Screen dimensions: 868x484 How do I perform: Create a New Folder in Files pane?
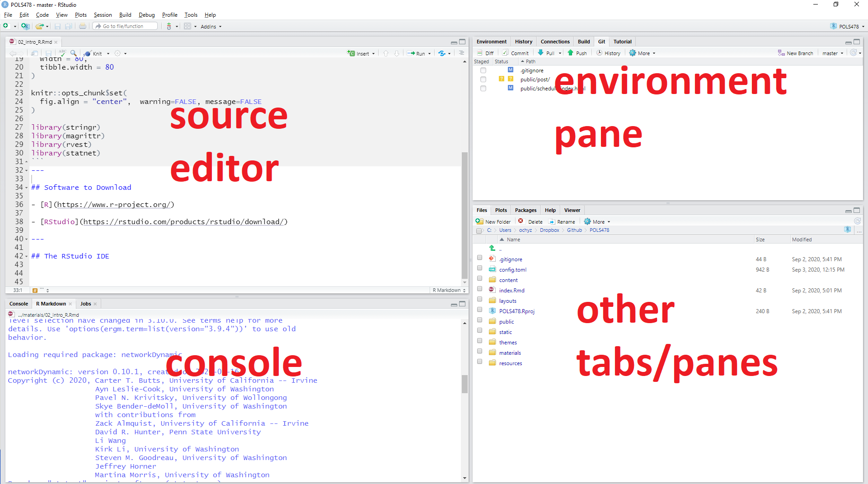(493, 221)
